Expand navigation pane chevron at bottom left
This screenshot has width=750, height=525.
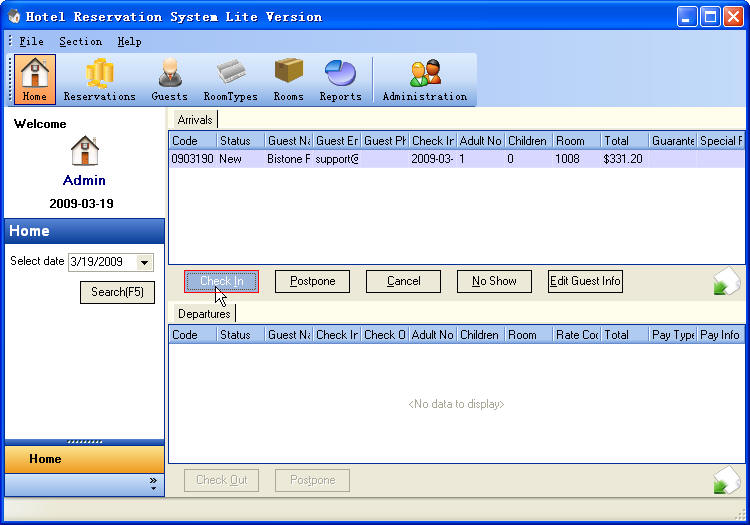click(153, 484)
